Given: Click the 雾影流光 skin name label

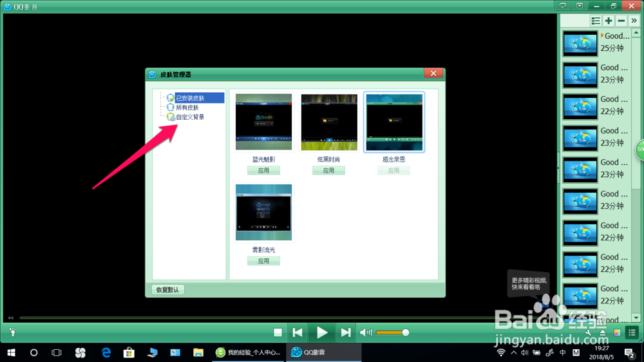Looking at the screenshot, I should click(x=263, y=250).
